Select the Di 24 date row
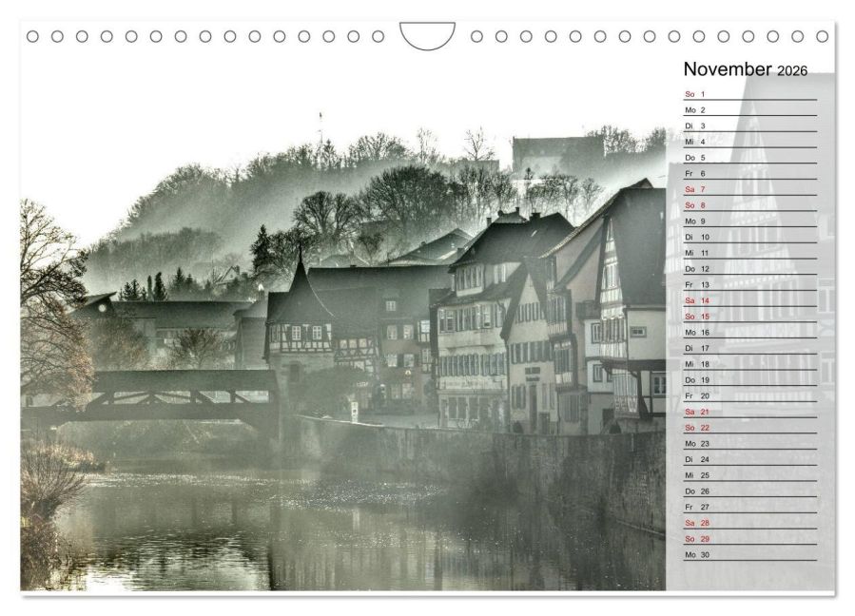This screenshot has height=616, width=855. click(750, 459)
